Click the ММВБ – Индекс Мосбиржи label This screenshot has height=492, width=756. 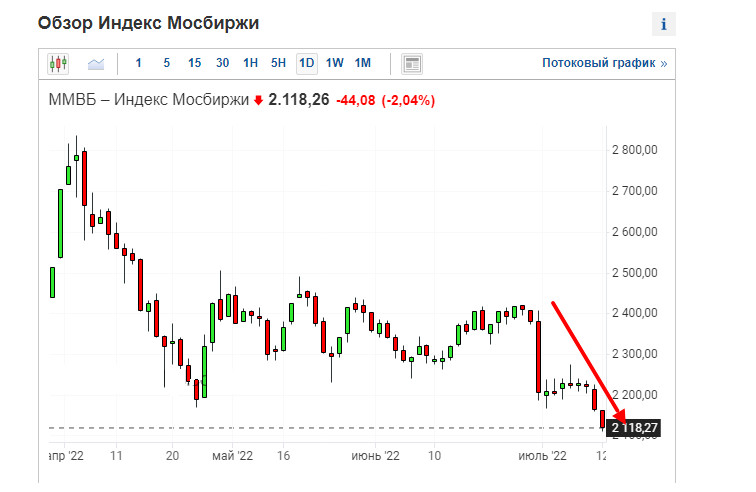point(148,100)
